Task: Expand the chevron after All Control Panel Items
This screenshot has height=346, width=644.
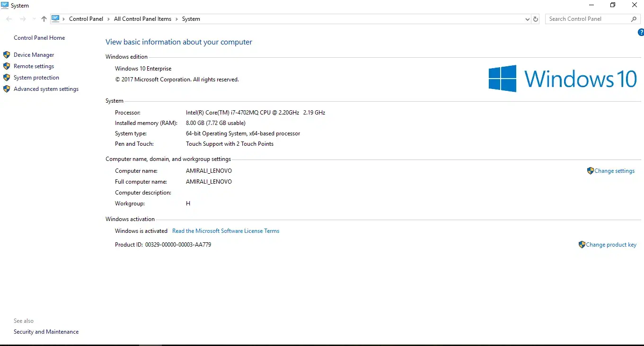Action: coord(176,19)
